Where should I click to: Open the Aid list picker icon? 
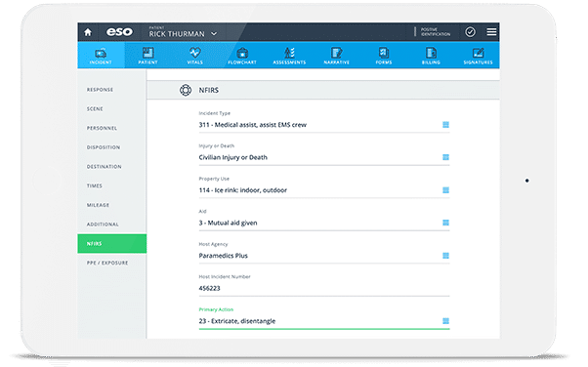[445, 223]
